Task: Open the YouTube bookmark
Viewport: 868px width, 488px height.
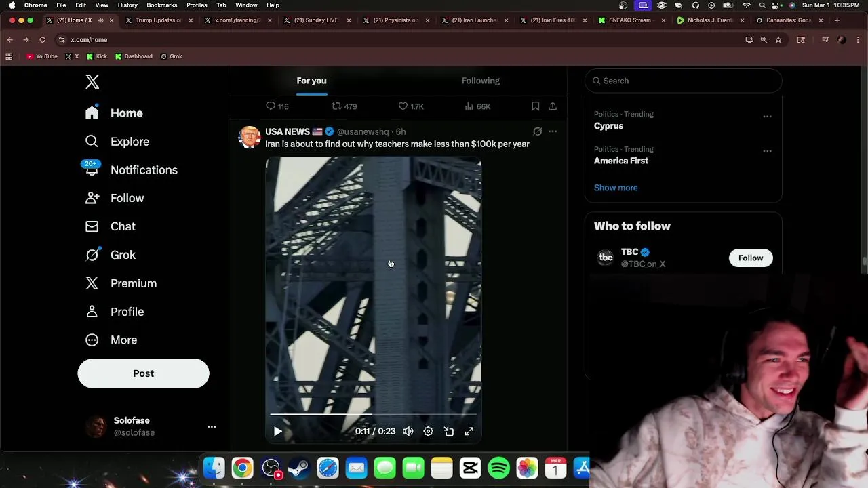Action: (x=41, y=56)
